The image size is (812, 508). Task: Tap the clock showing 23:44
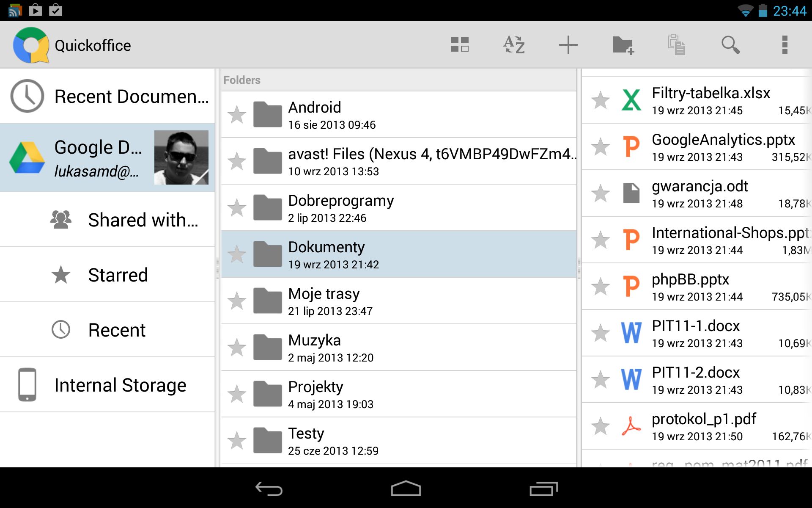pyautogui.click(x=790, y=11)
